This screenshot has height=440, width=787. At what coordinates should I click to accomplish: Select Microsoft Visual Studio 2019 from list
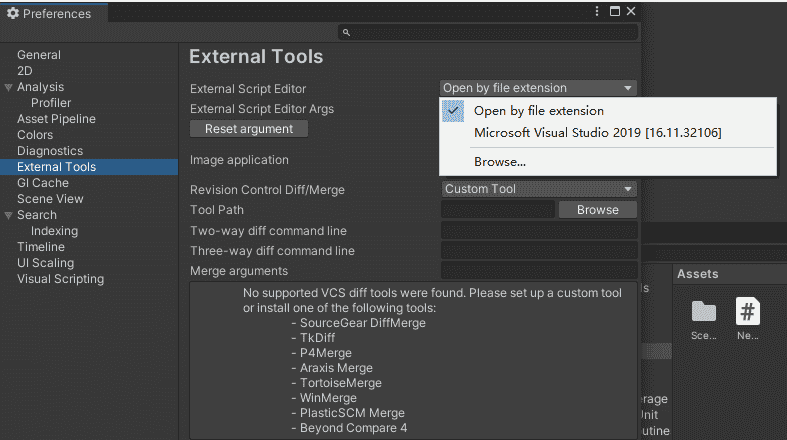click(597, 133)
